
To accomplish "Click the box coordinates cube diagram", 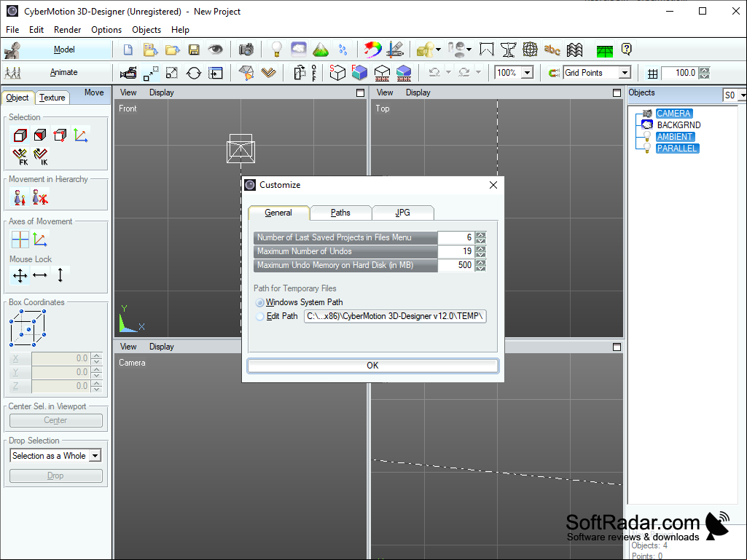I will (x=28, y=328).
